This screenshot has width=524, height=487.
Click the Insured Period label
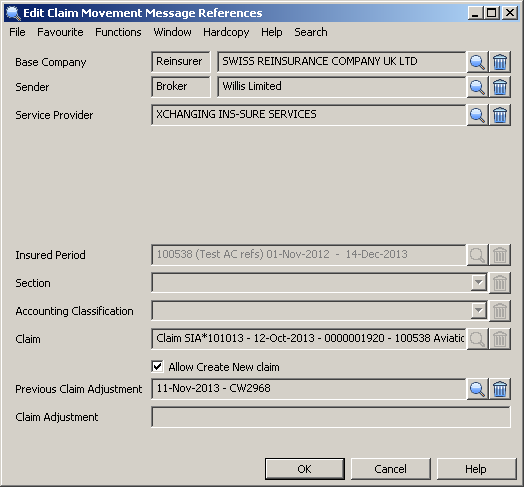tap(50, 255)
